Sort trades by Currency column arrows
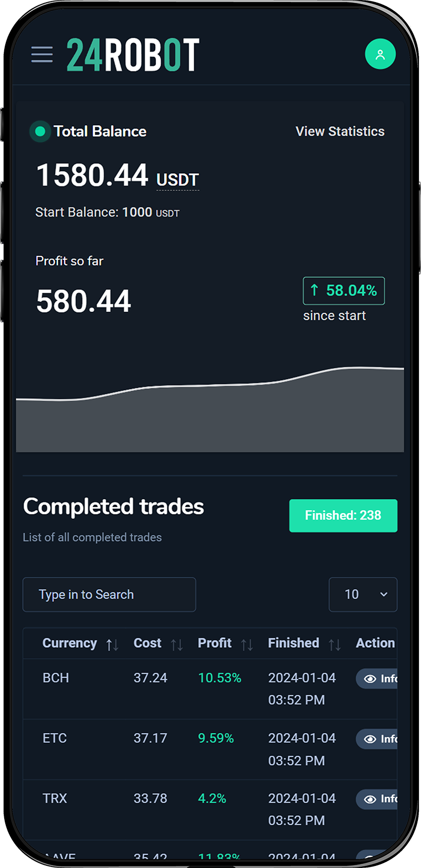Screen dimensions: 421x868 pyautogui.click(x=112, y=645)
